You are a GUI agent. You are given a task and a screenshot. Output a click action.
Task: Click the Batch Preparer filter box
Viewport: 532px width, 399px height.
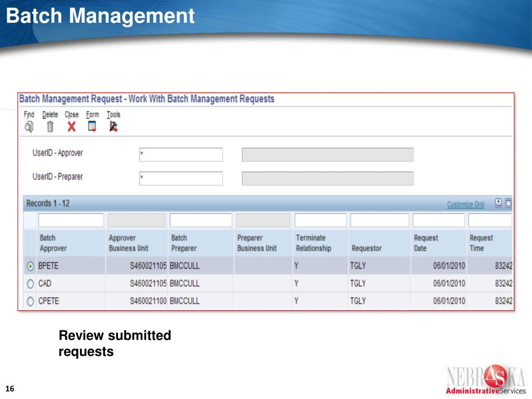(201, 220)
